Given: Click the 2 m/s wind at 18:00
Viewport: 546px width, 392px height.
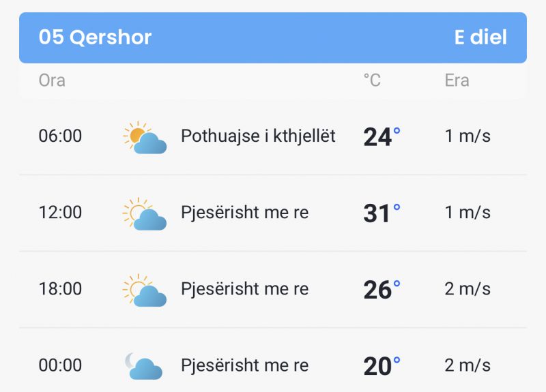Looking at the screenshot, I should point(468,288).
